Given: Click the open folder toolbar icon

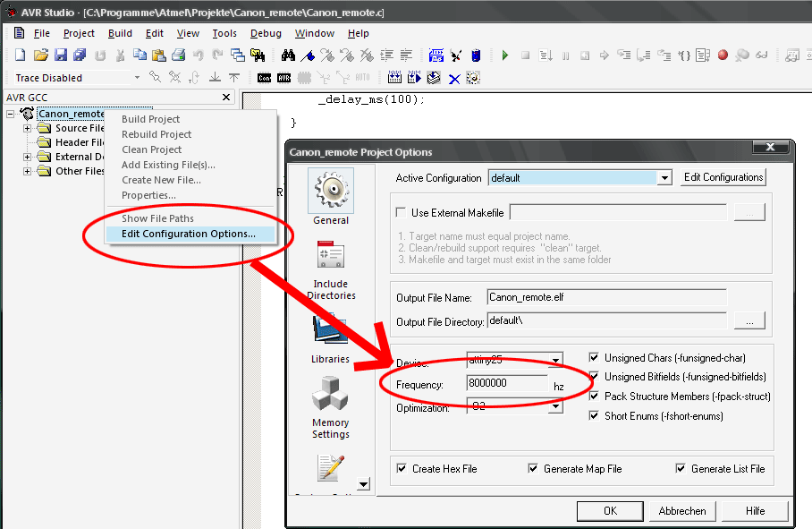Looking at the screenshot, I should coord(41,55).
